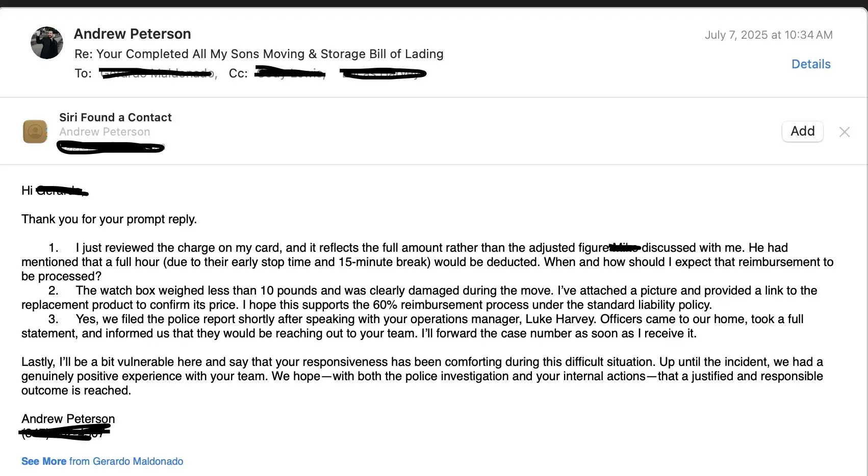Click the bold sender name Andrew Peterson
This screenshot has width=868, height=476.
132,34
